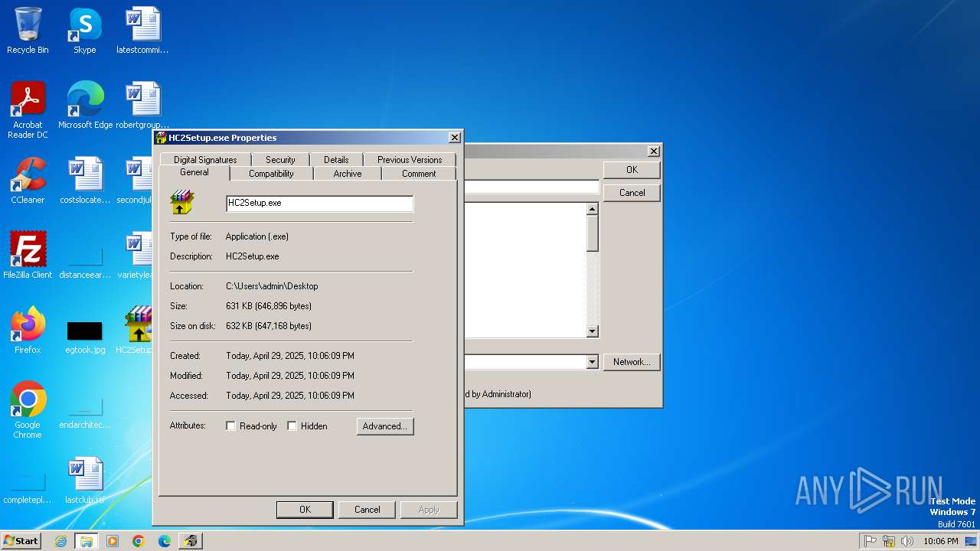Click the volume speaker tray icon

[x=907, y=541]
